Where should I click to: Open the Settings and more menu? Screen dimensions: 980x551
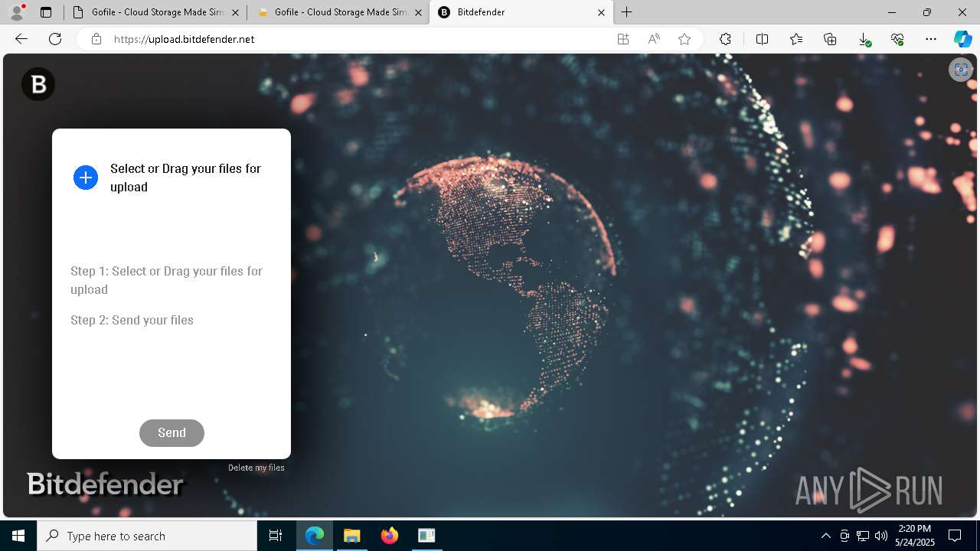(931, 39)
